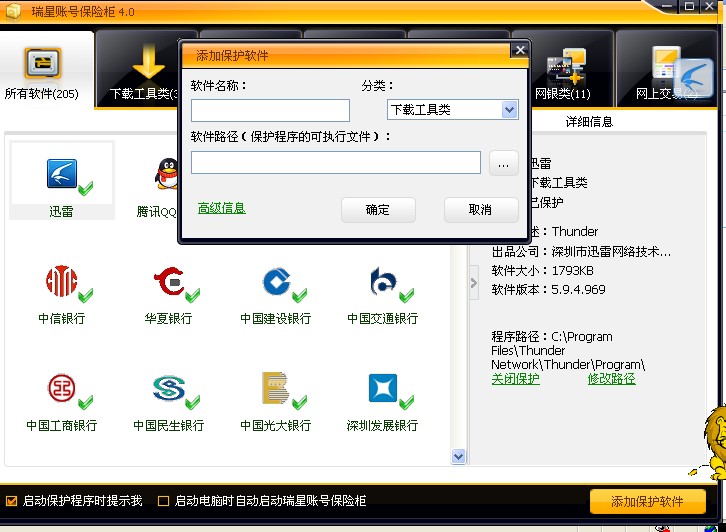726x532 pixels.
Task: Select the 深圳发展银行 bank icon
Action: (383, 388)
